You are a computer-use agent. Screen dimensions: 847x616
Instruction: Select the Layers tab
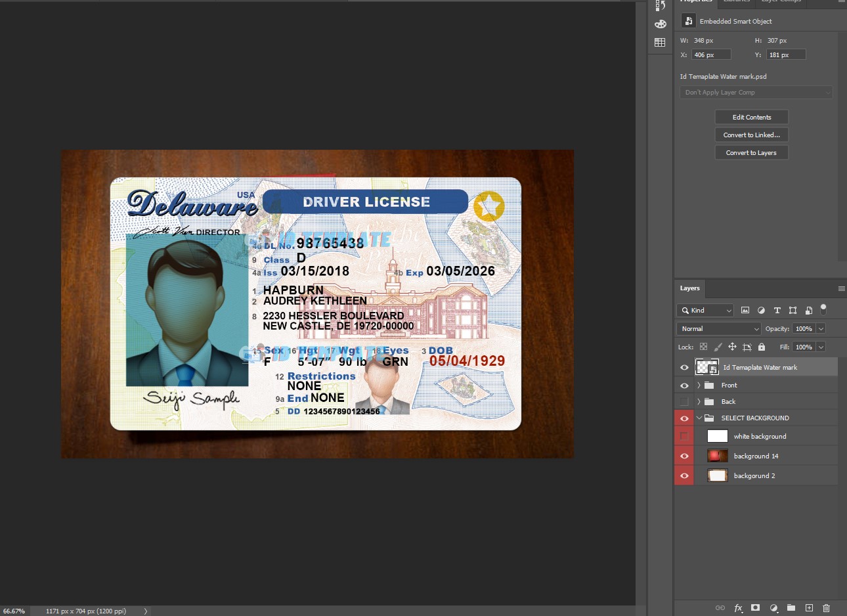689,288
